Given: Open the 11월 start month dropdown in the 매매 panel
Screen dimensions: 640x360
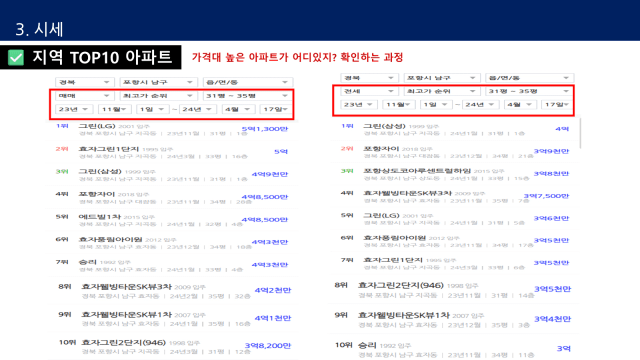Looking at the screenshot, I should 114,109.
